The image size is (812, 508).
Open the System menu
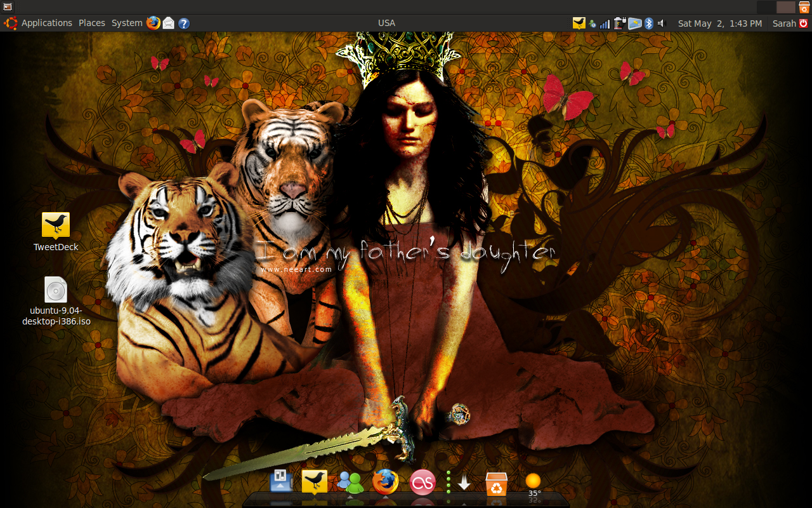(x=127, y=23)
